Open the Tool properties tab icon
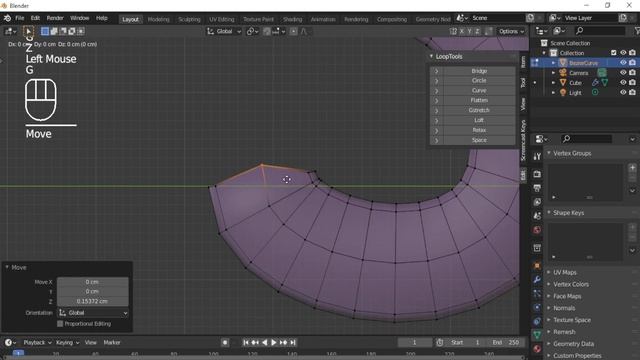Image resolution: width=640 pixels, height=360 pixels. coord(537,156)
